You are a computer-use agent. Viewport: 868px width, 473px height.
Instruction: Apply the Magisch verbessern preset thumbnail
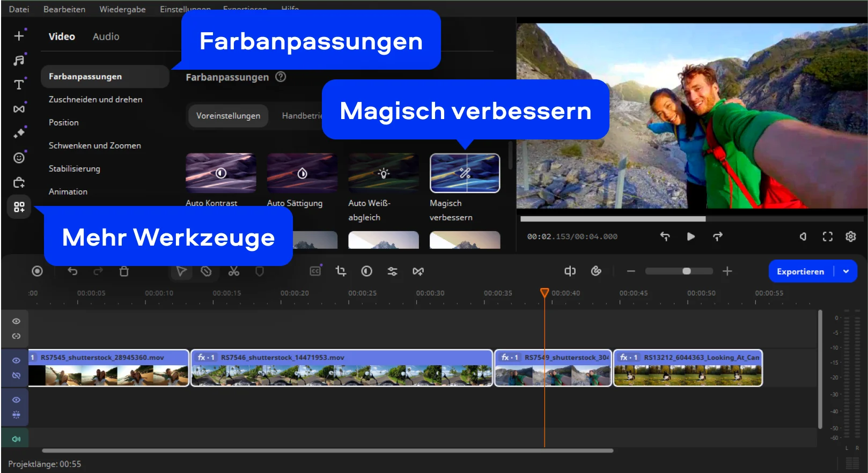point(465,173)
